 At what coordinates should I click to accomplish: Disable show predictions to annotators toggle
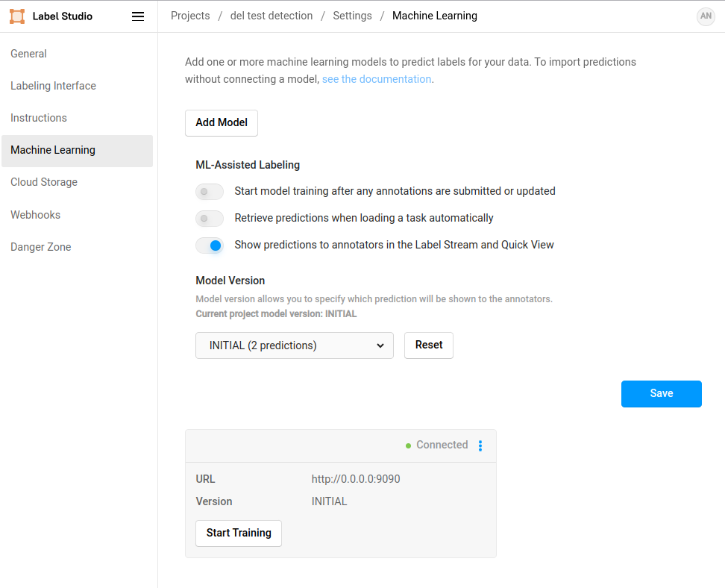tap(210, 245)
